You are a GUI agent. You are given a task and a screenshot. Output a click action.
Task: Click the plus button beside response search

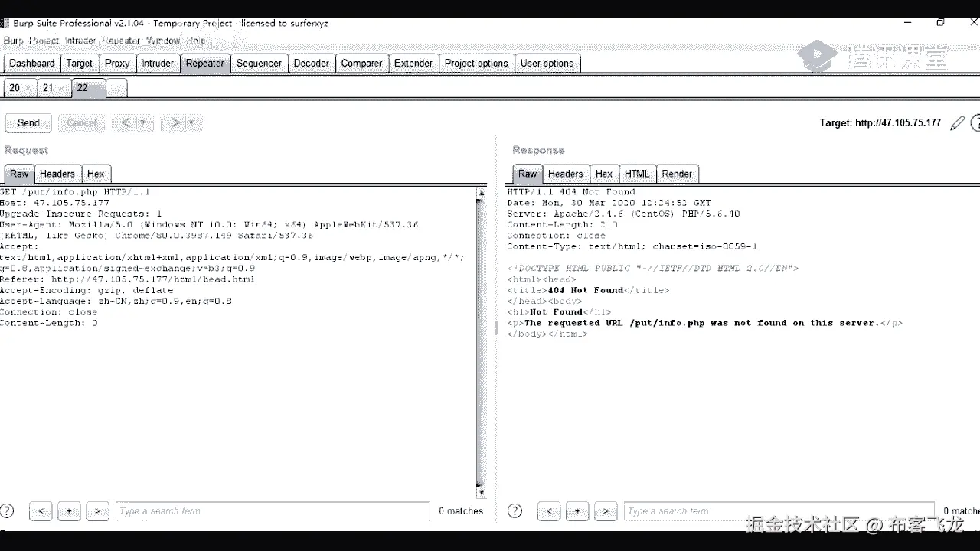[577, 510]
